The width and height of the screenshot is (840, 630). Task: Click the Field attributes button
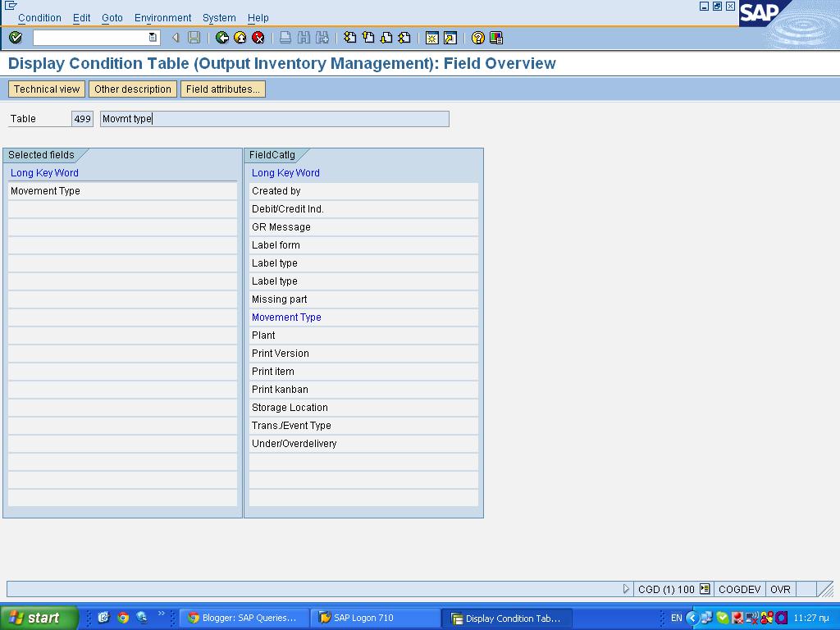[223, 89]
